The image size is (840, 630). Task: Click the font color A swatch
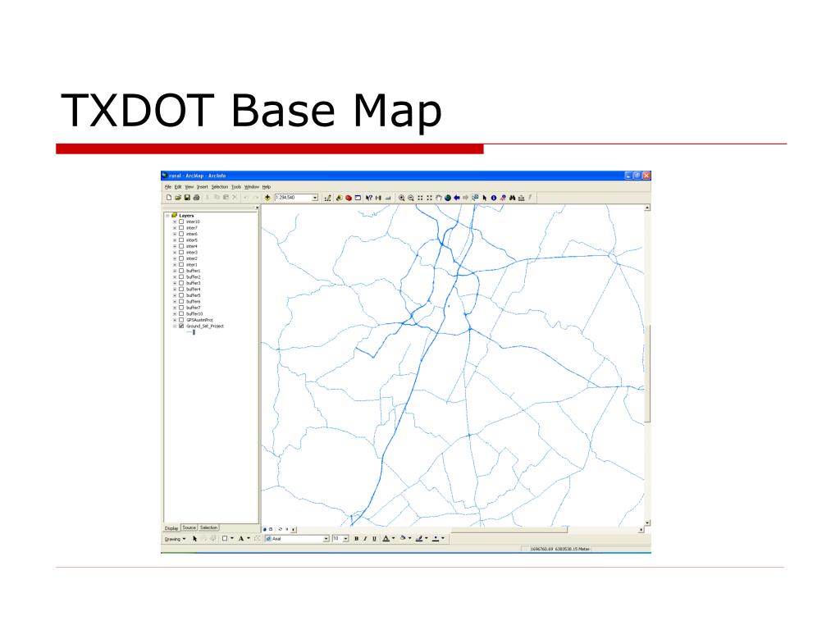[x=386, y=538]
